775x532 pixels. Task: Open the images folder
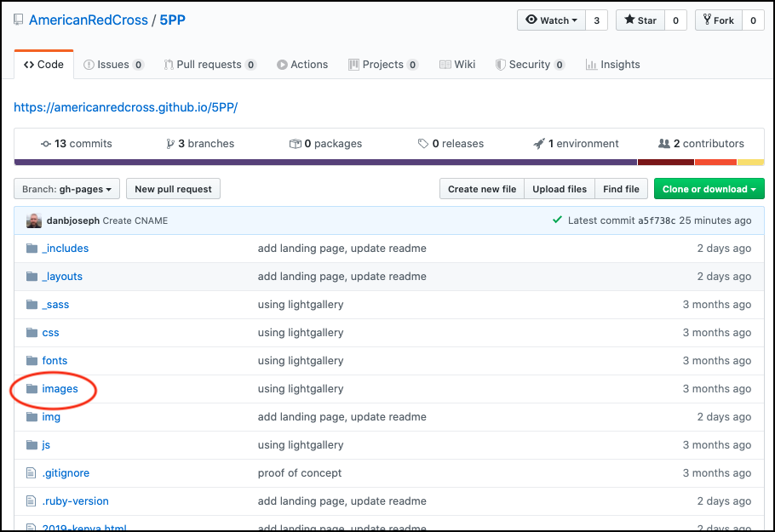(60, 389)
